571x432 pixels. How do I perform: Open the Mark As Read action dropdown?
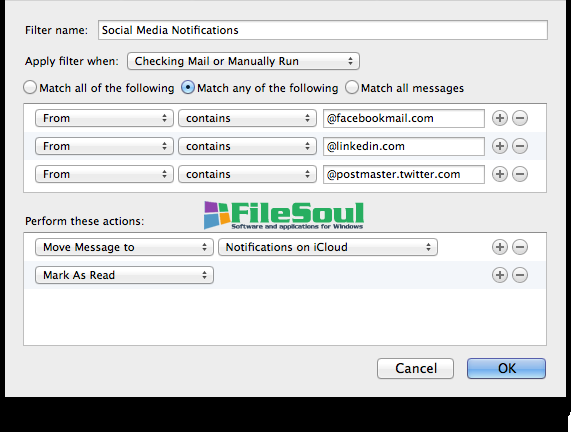(124, 275)
